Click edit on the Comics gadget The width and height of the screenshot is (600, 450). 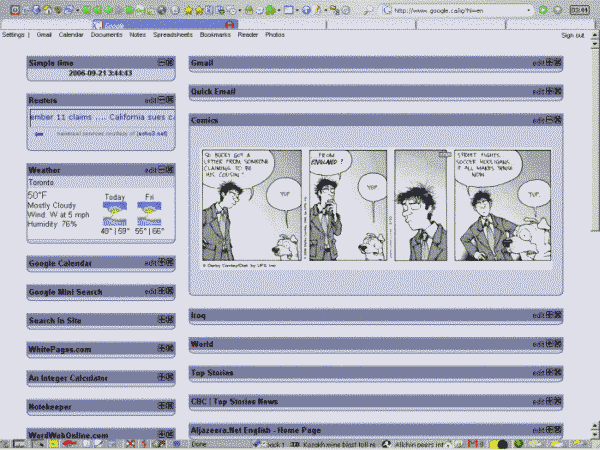pos(538,121)
